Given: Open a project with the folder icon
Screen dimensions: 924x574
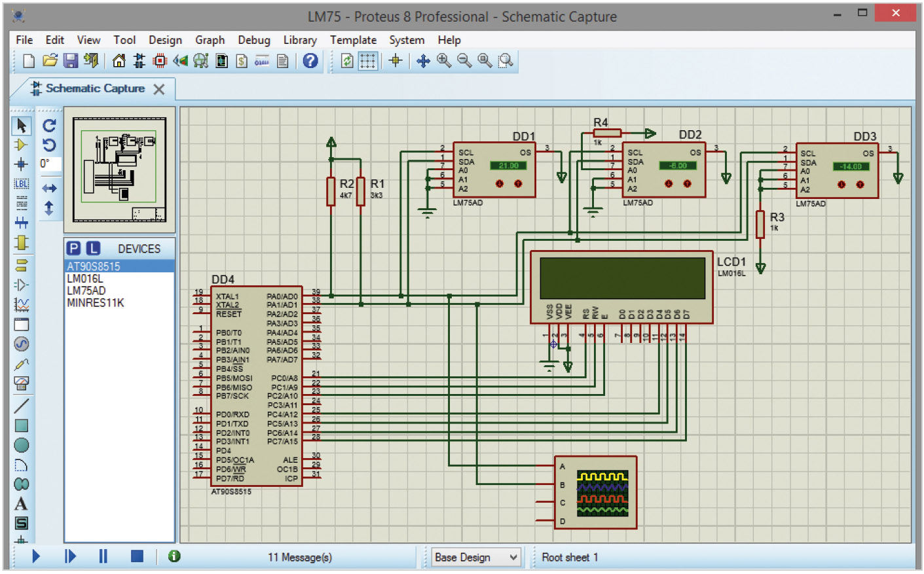Looking at the screenshot, I should [x=50, y=61].
